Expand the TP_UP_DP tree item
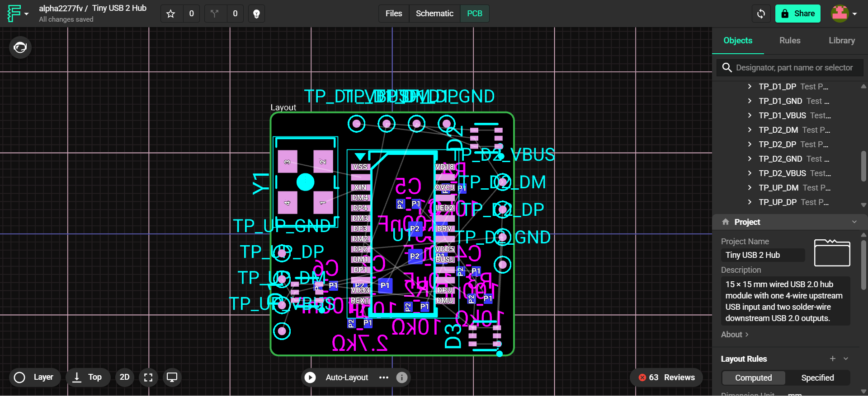 click(x=750, y=202)
